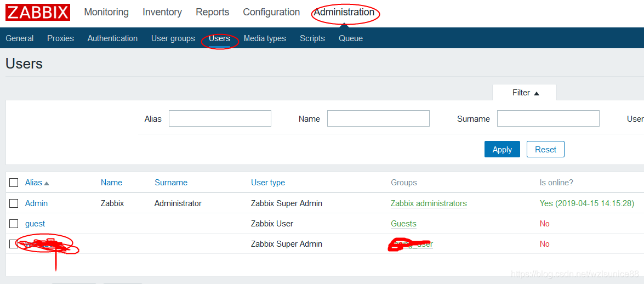
Task: Open the guest user alias
Action: [x=35, y=224]
